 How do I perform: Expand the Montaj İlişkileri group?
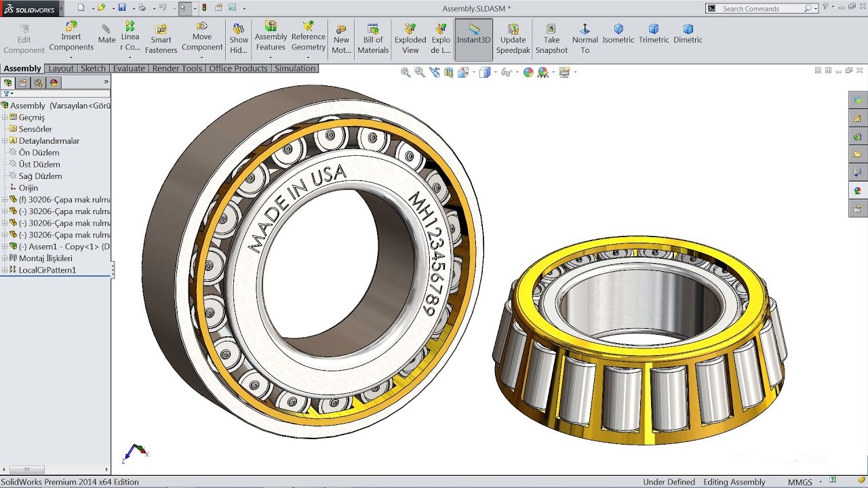pos(6,258)
